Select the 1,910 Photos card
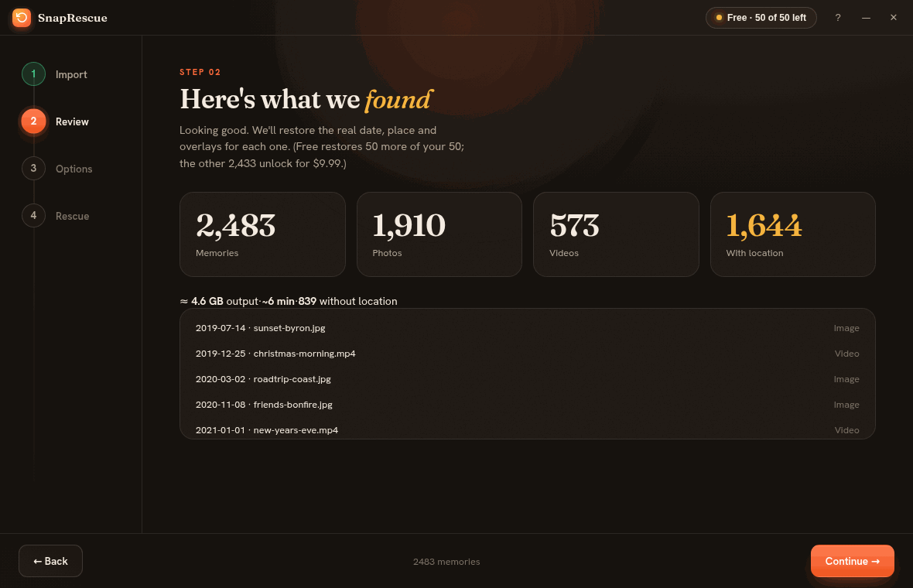 [439, 234]
